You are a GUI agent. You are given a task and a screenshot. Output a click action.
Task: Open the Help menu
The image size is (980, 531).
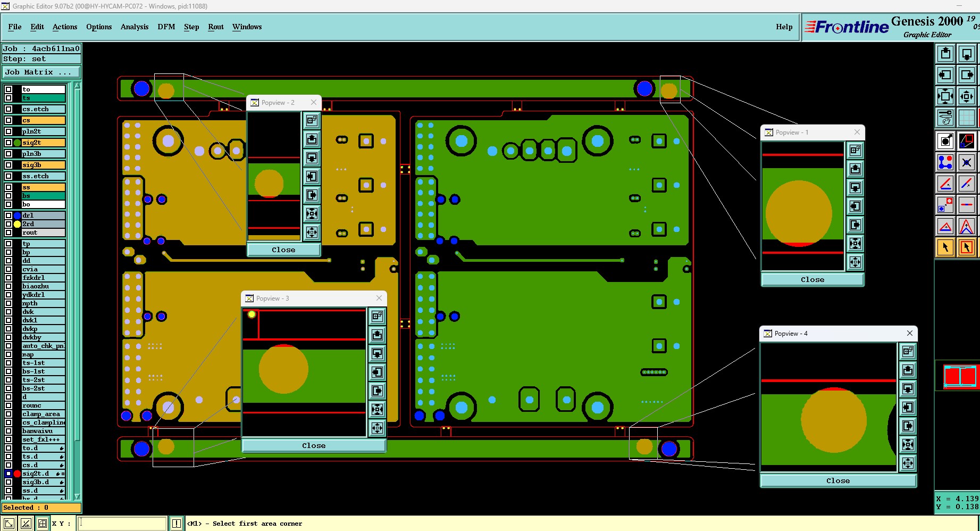pyautogui.click(x=784, y=27)
